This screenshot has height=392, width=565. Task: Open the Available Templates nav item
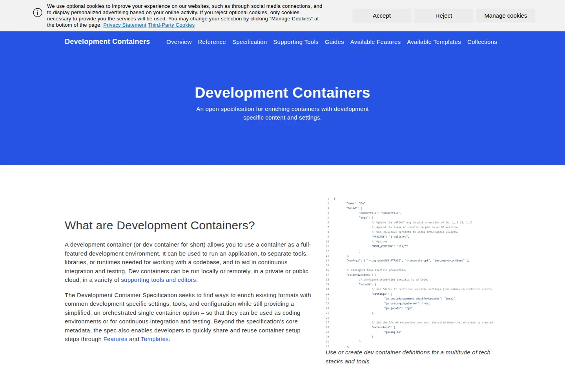434,42
